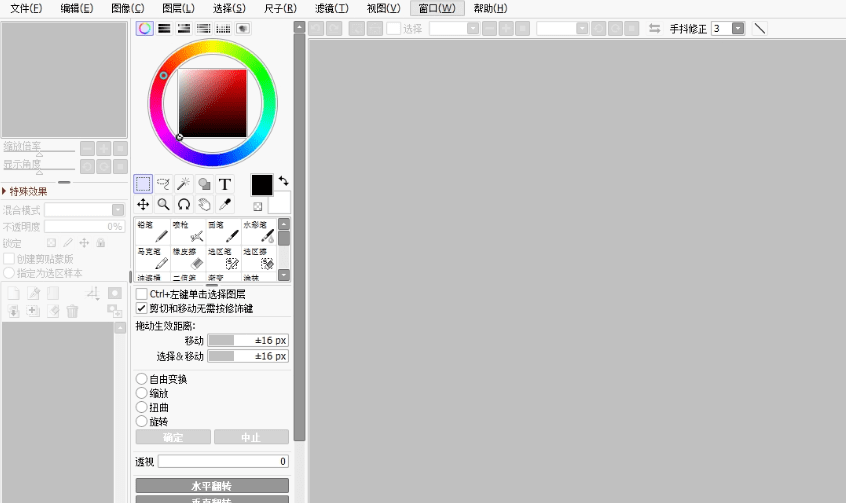Enable Ctrl+左键单击选择图层 checkbox

(x=141, y=294)
